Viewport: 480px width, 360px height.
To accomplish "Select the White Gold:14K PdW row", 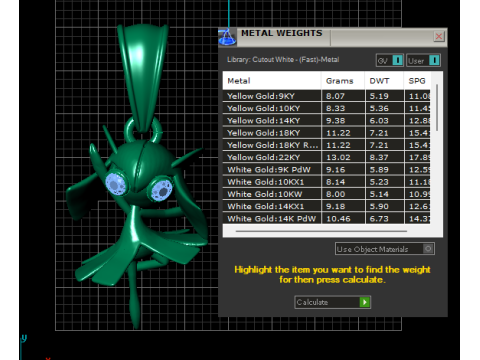I will (x=326, y=219).
